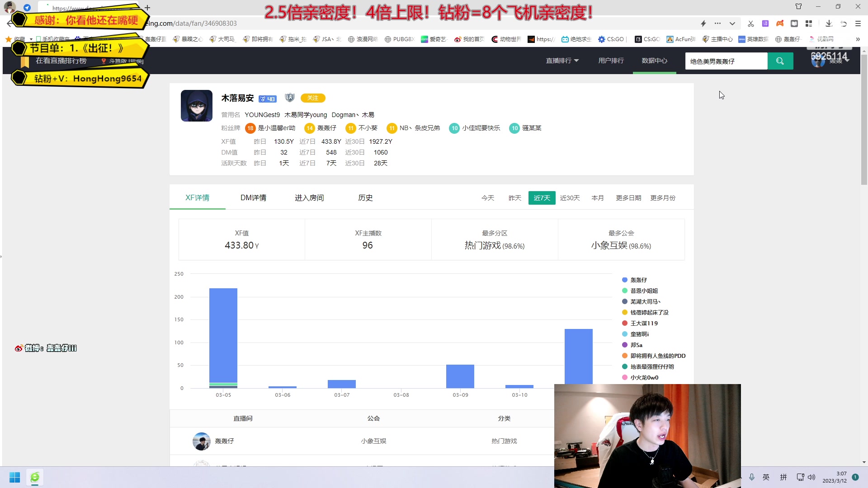This screenshot has height=488, width=868.
Task: Open the browser skin shirt icon
Action: (799, 6)
